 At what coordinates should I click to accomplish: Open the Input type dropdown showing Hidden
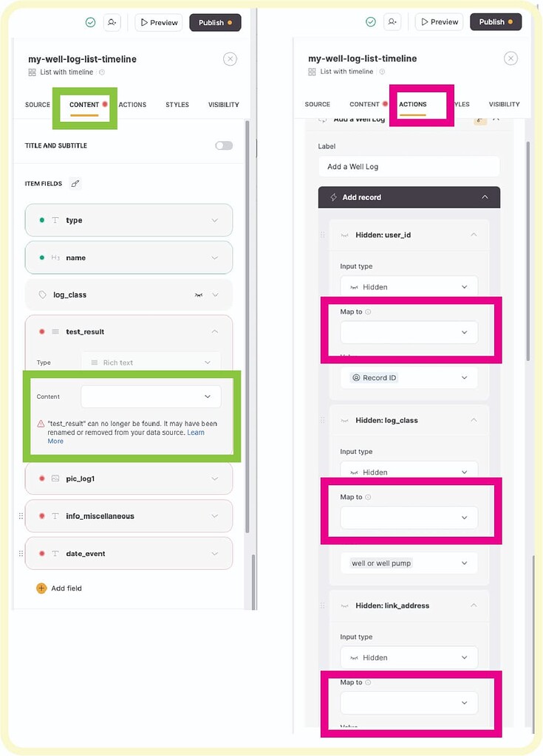[x=409, y=286]
